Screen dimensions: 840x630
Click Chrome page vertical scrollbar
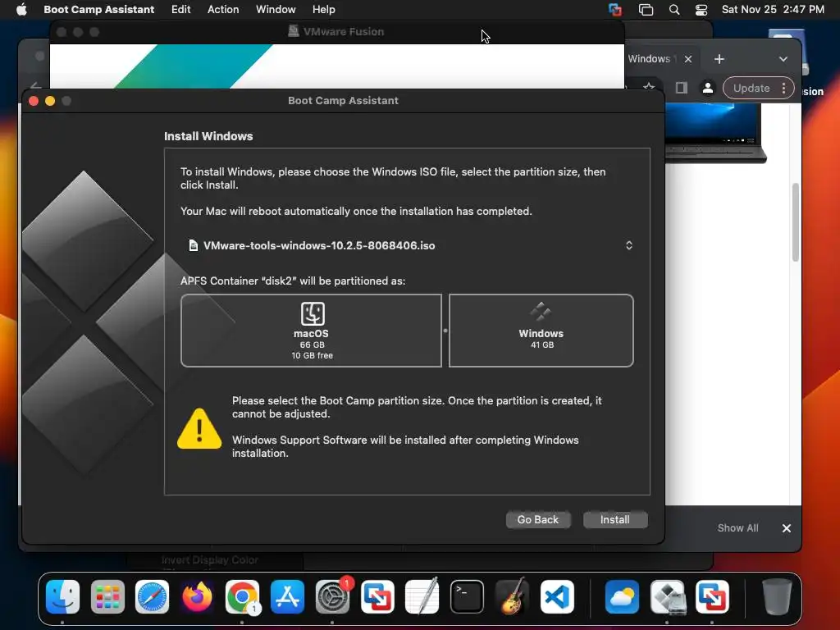tap(796, 221)
